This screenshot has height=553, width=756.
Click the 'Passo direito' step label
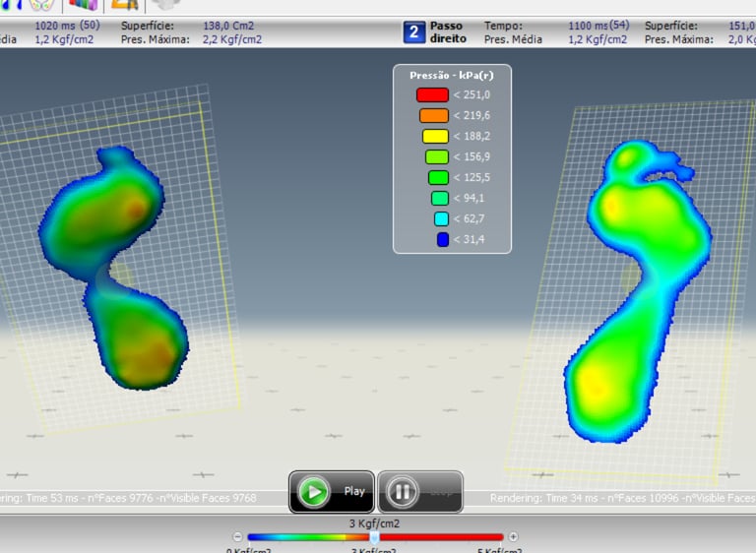point(448,32)
